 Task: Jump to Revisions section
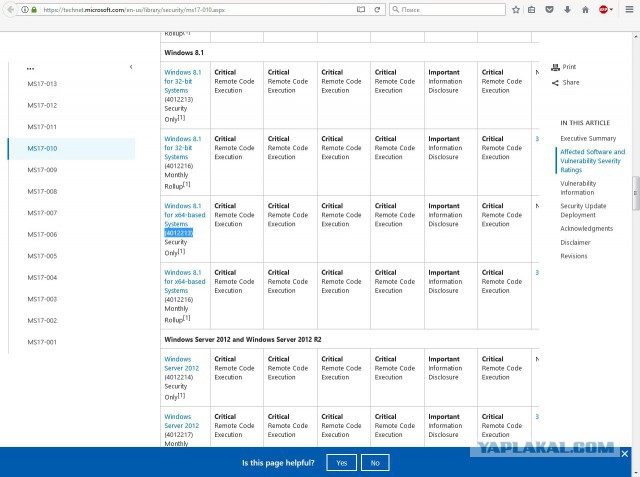573,256
